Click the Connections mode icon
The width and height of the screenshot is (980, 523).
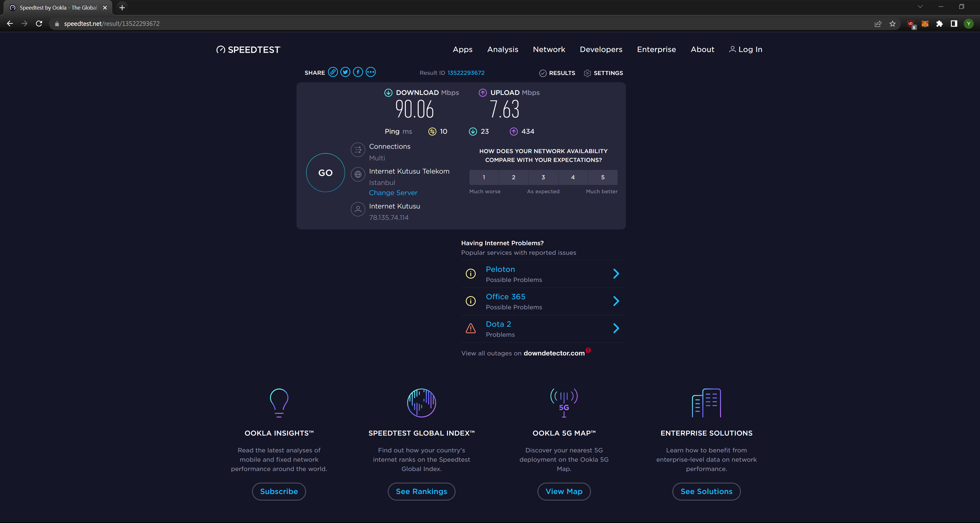358,150
